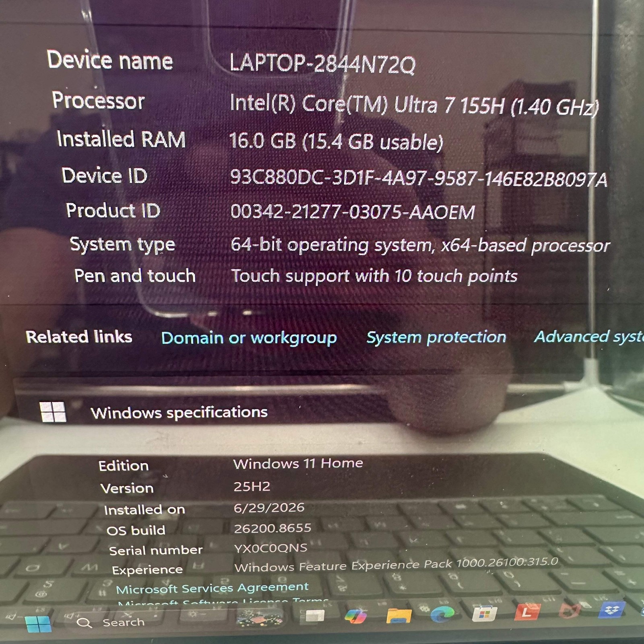Select Product ID 00342-21277-03075-AAOEM
Image resolution: width=644 pixels, height=644 pixels.
[x=353, y=212]
